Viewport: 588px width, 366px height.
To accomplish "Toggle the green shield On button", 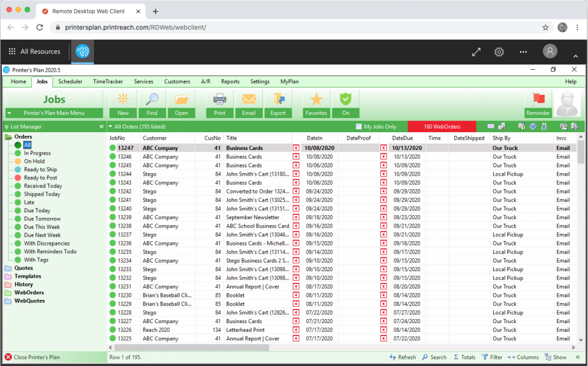I will click(345, 99).
